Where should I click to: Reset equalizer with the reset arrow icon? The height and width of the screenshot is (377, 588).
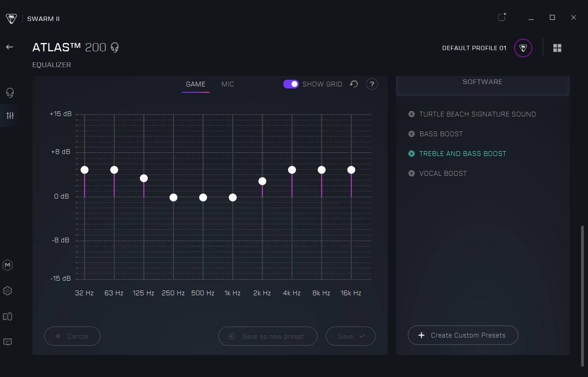(x=354, y=84)
